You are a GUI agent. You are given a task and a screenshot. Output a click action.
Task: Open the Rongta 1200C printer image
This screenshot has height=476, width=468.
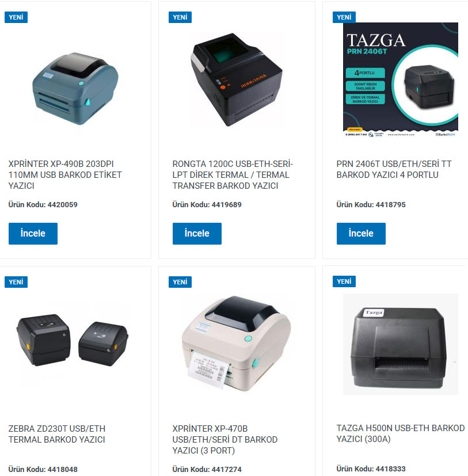click(237, 79)
